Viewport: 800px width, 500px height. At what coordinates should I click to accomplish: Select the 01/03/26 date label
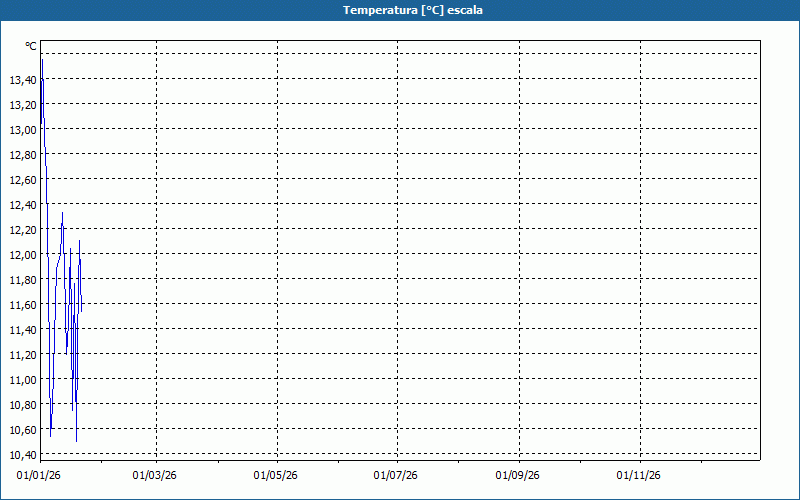coord(155,476)
